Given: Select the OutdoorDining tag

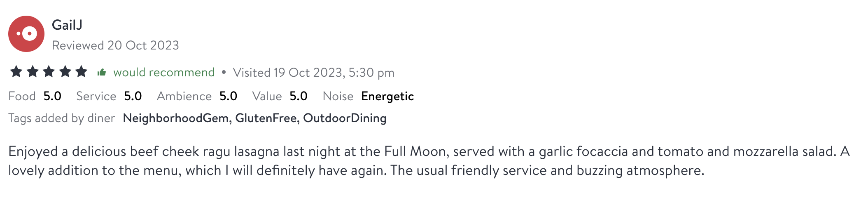Looking at the screenshot, I should [x=345, y=118].
